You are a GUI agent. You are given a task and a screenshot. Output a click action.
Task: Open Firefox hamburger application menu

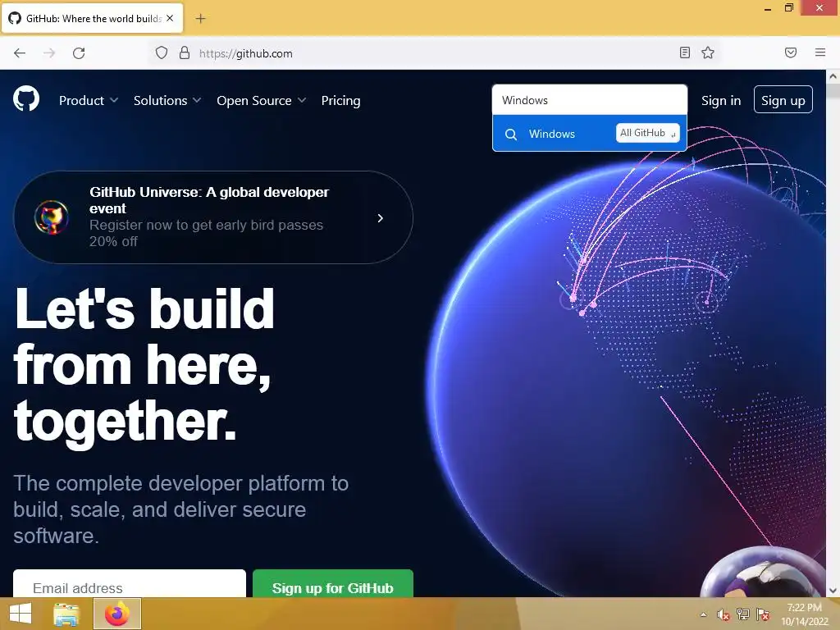[820, 52]
